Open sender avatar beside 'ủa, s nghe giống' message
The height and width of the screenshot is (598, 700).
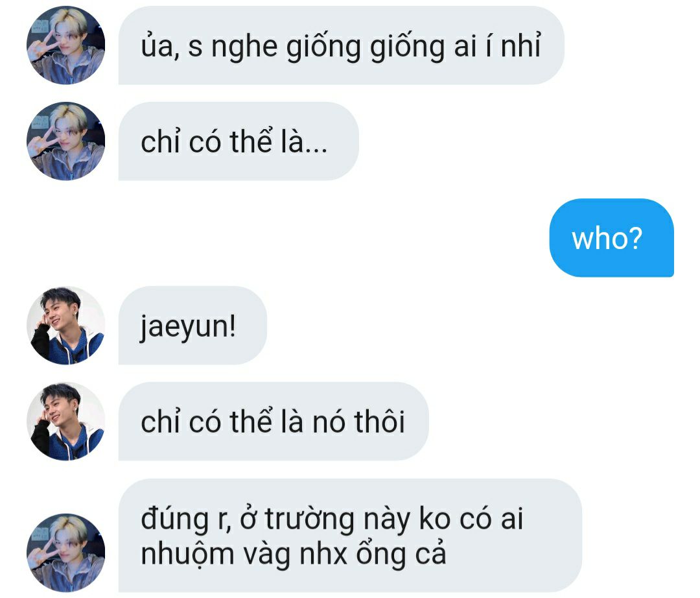(x=65, y=45)
